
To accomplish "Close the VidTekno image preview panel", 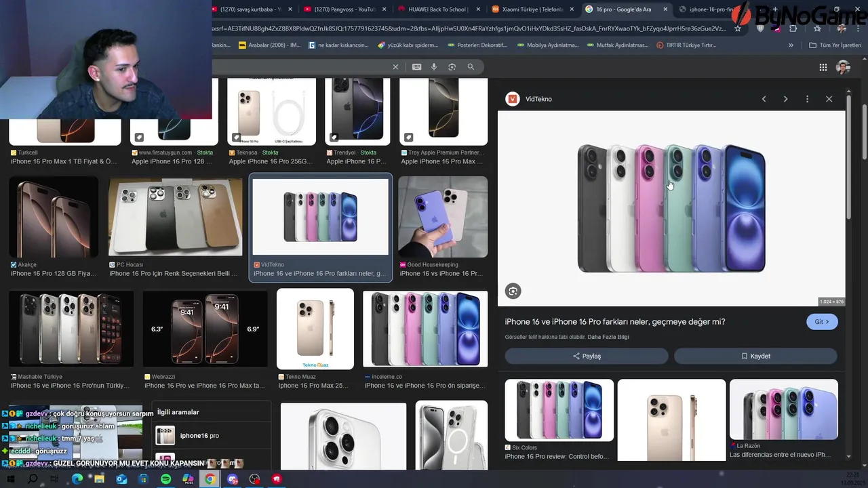I will pos(829,99).
